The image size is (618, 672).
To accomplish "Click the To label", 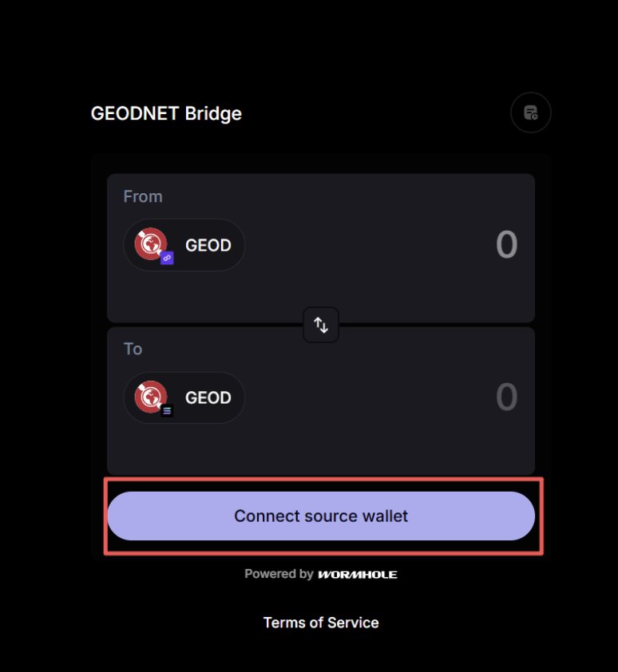I will [133, 349].
